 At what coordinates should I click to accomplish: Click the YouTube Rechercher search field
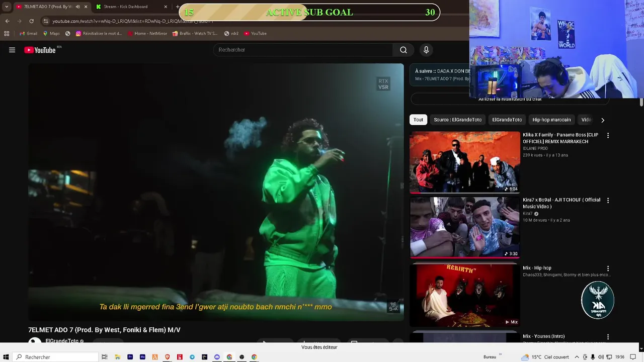pos(303,50)
